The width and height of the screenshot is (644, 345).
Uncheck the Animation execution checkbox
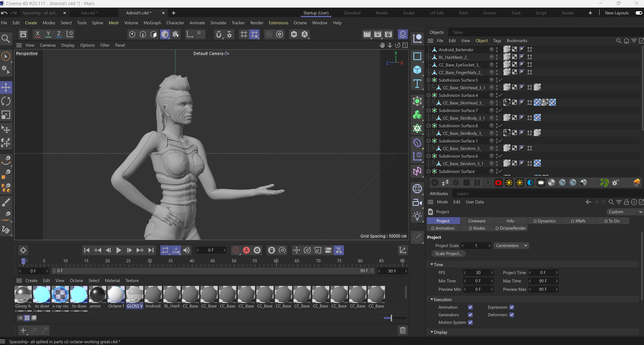coord(470,307)
